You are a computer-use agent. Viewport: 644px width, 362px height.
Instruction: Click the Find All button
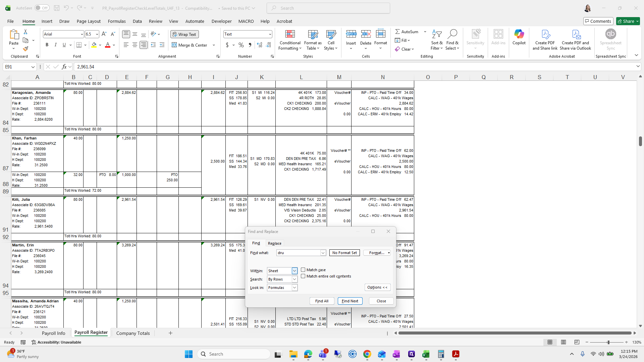322,301
